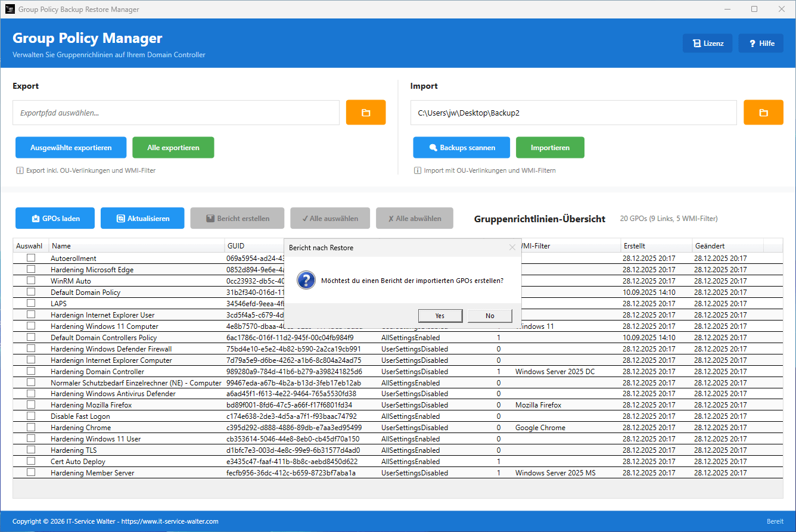Select the Hardening Chrome checkbox
The width and height of the screenshot is (796, 532).
(31, 427)
